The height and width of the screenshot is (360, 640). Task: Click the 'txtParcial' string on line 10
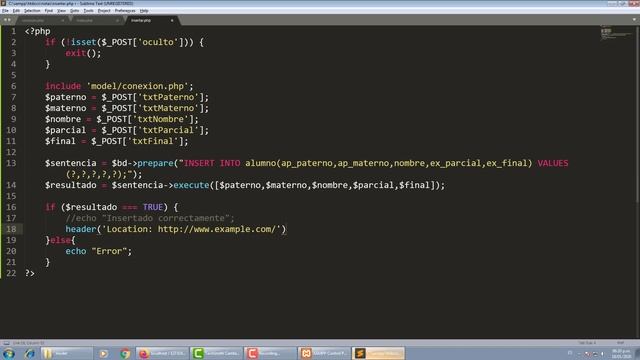click(x=168, y=130)
